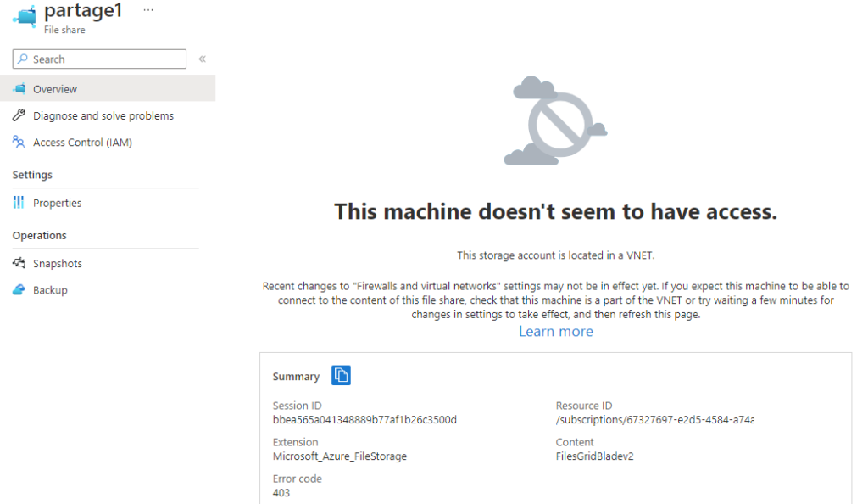Select the Overview menu item
This screenshot has height=504, width=868.
108,88
